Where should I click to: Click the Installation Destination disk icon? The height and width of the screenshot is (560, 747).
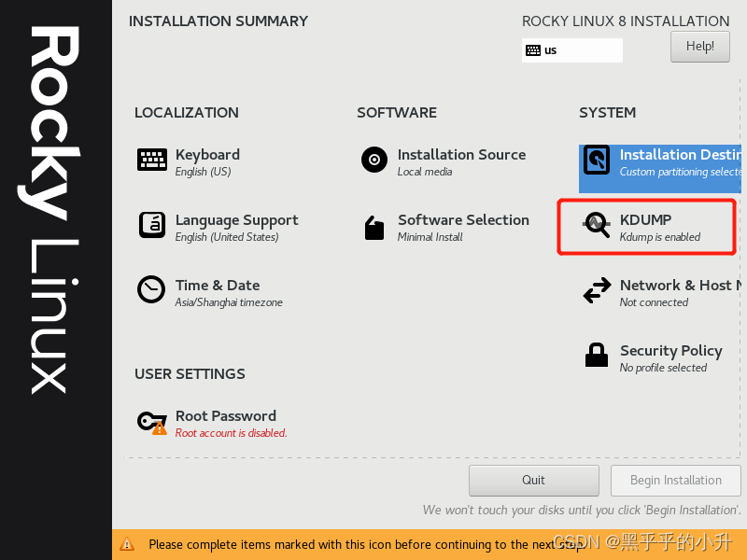point(597,160)
